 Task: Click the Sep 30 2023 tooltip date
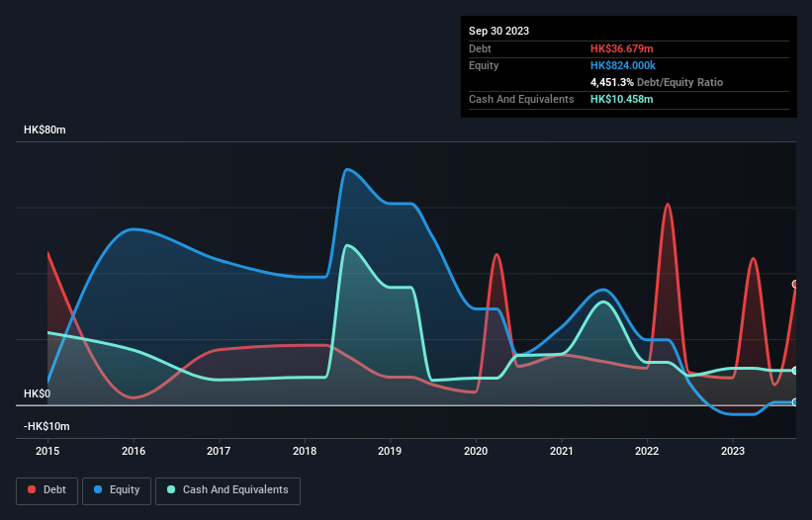[498, 31]
